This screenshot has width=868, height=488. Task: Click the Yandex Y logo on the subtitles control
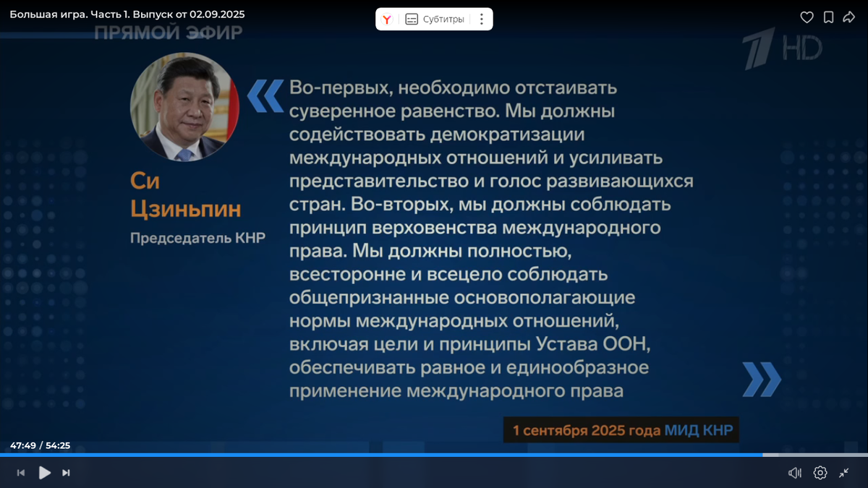click(386, 20)
